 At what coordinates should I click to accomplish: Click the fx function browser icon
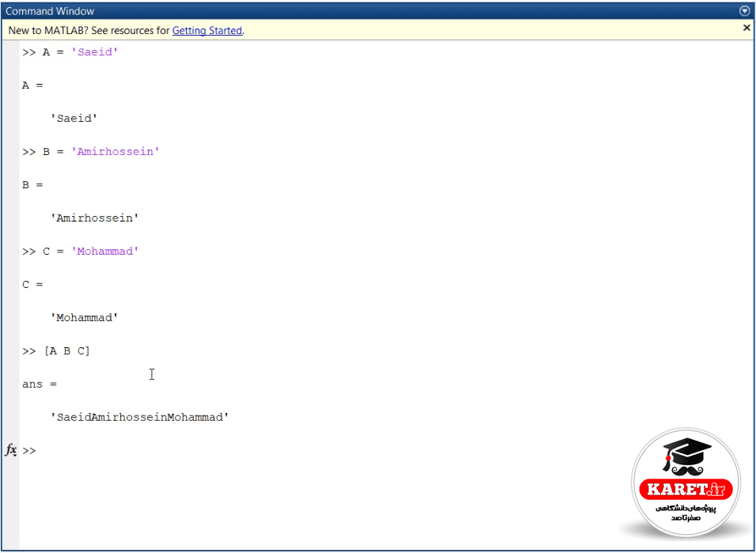click(x=10, y=450)
